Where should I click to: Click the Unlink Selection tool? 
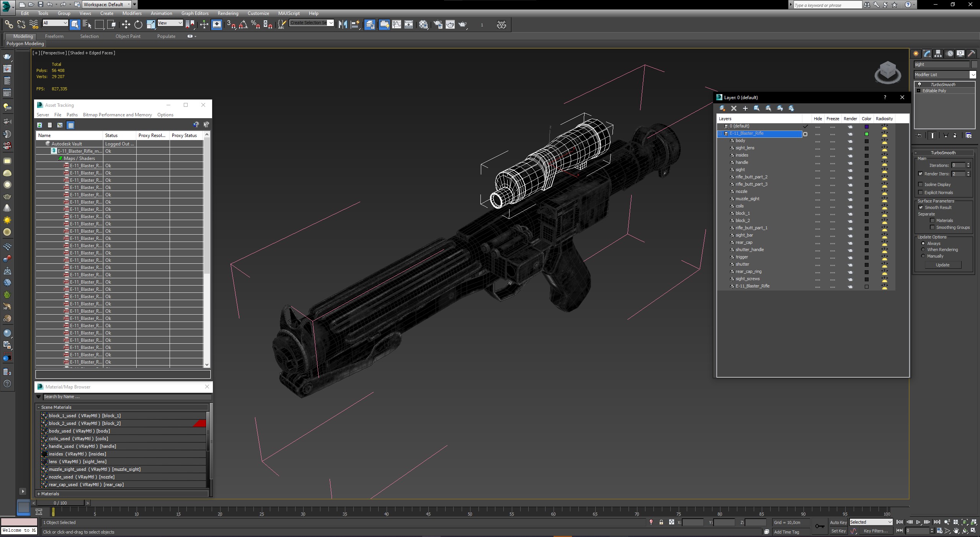click(21, 24)
